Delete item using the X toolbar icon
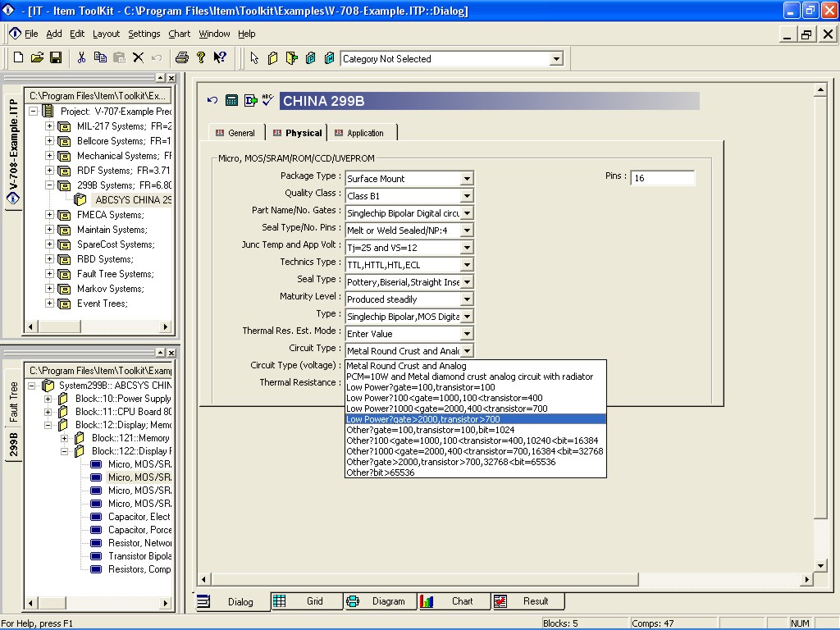Image resolution: width=840 pixels, height=630 pixels. 138,57
